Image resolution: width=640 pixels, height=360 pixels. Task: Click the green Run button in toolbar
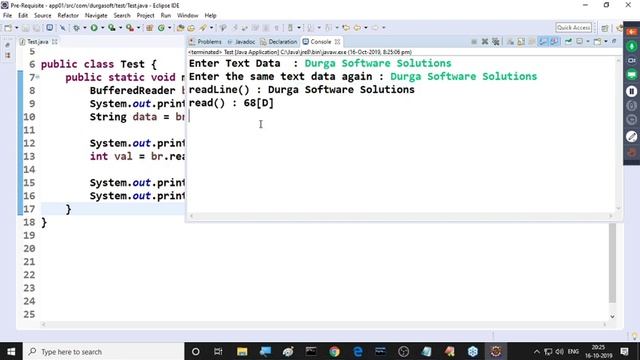[x=94, y=28]
